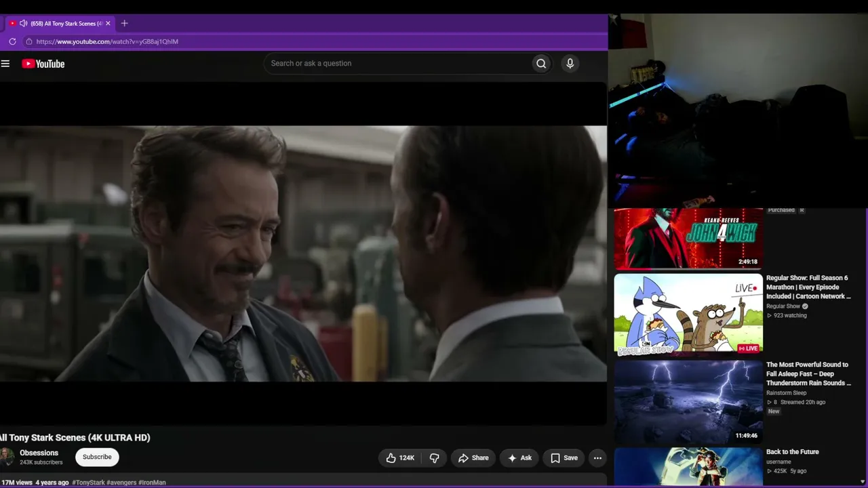
Task: Click the search magnifier button
Action: (541, 64)
